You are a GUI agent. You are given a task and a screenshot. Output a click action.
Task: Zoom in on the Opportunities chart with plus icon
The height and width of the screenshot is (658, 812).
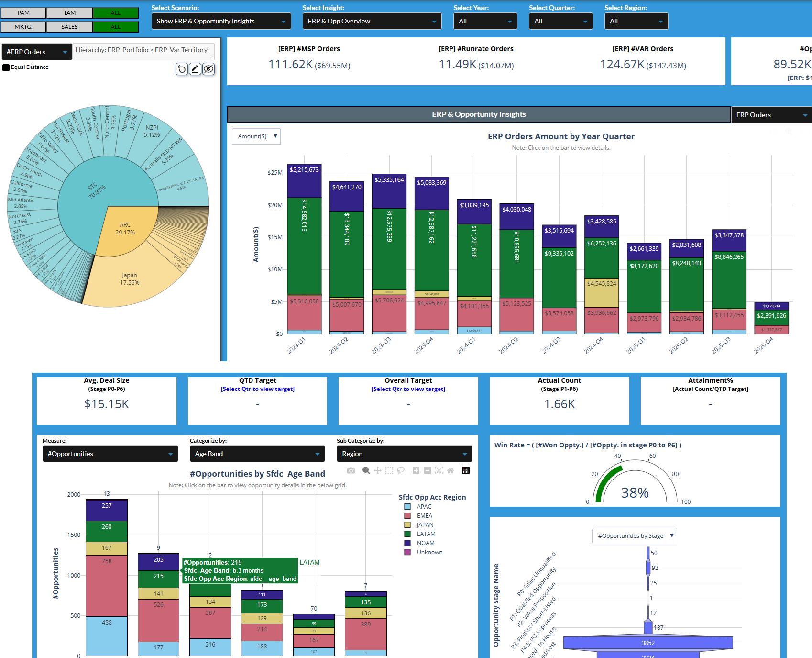point(416,470)
